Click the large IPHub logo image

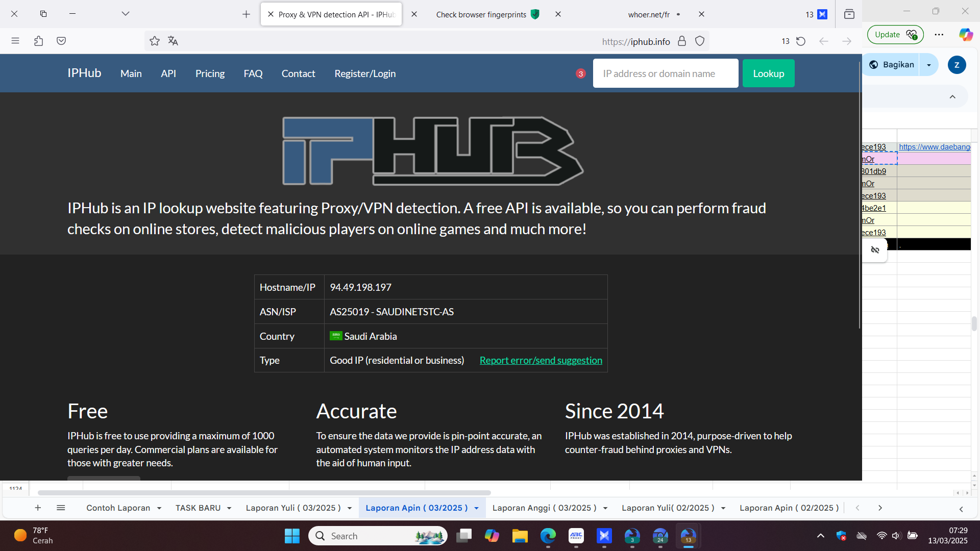point(433,151)
